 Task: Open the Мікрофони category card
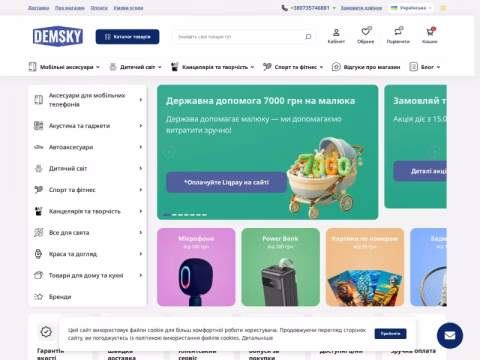pos(196,267)
